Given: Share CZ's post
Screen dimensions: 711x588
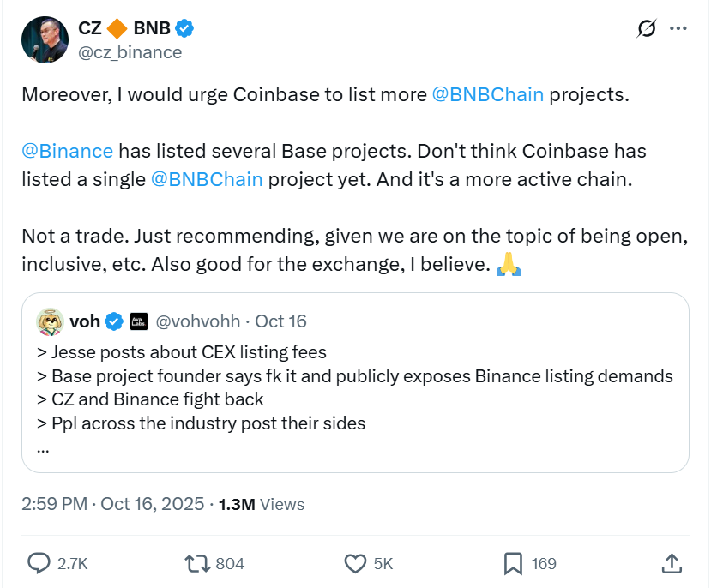Looking at the screenshot, I should (x=672, y=564).
